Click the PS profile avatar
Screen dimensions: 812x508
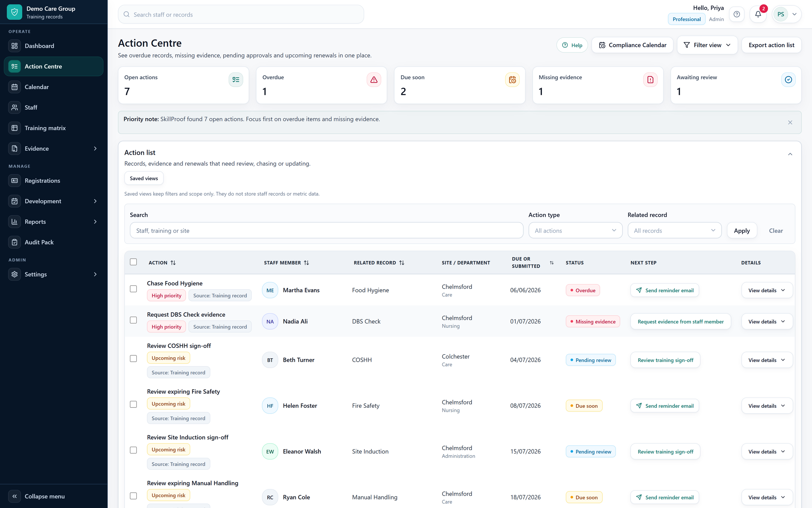point(781,14)
